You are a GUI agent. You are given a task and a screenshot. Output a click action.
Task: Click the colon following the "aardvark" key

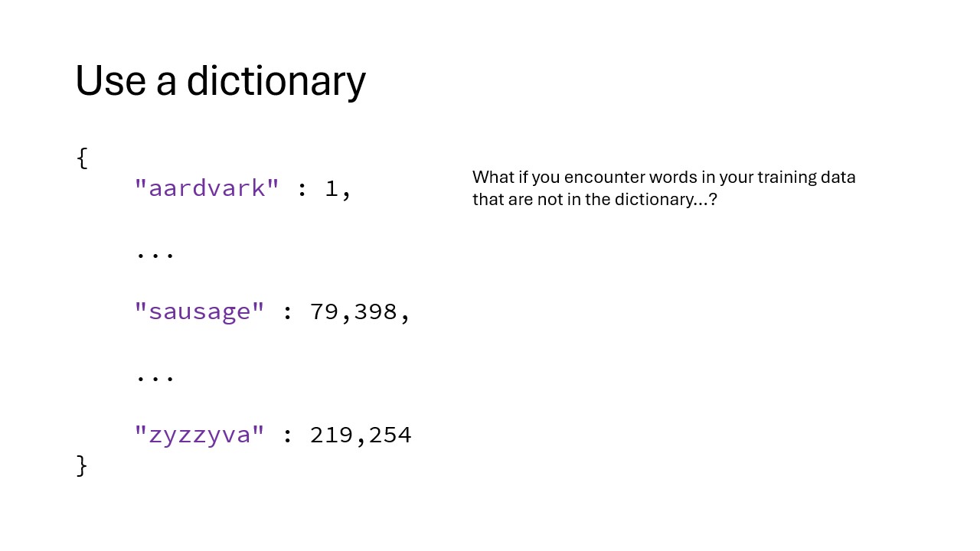click(x=302, y=189)
